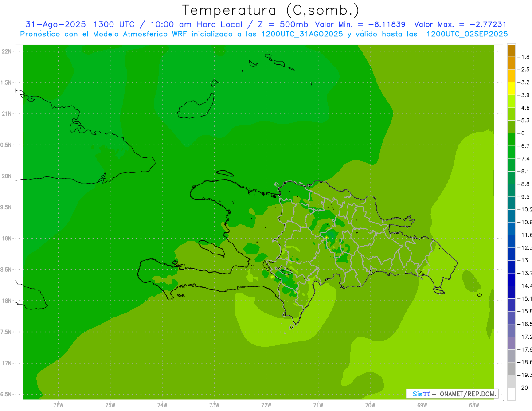
Task: Click the "74W" longitude label
Action: click(x=162, y=405)
